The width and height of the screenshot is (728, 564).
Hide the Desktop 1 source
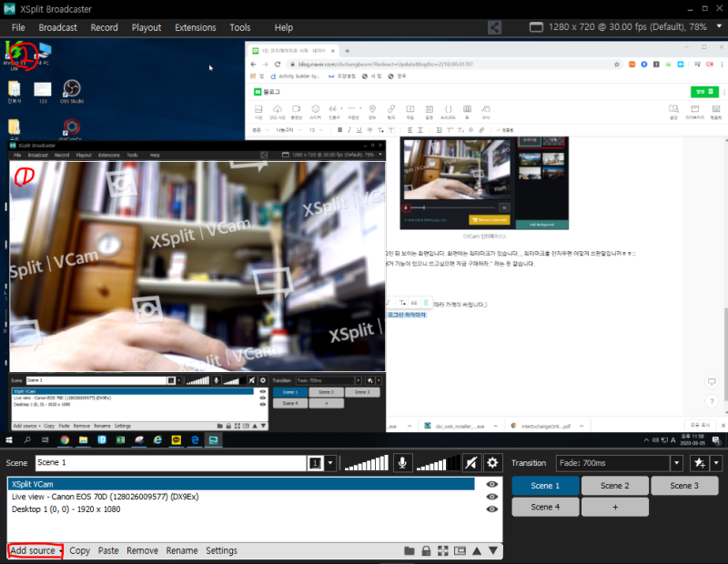(x=491, y=509)
